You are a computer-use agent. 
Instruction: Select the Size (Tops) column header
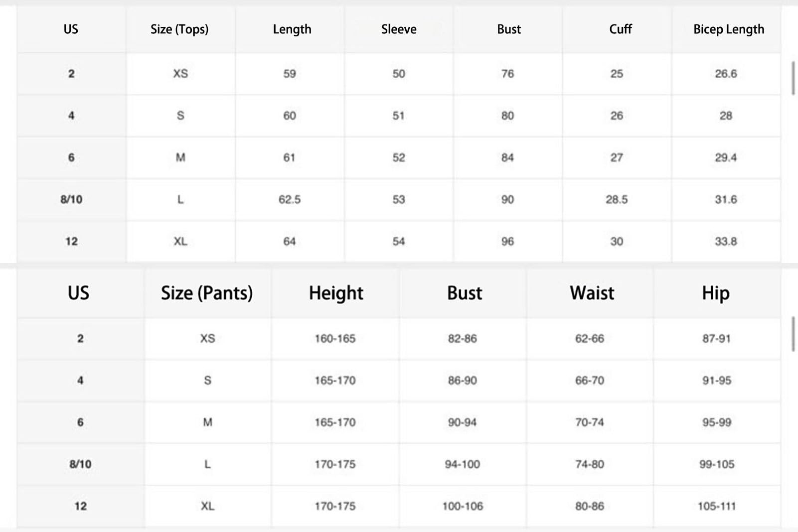coord(179,29)
